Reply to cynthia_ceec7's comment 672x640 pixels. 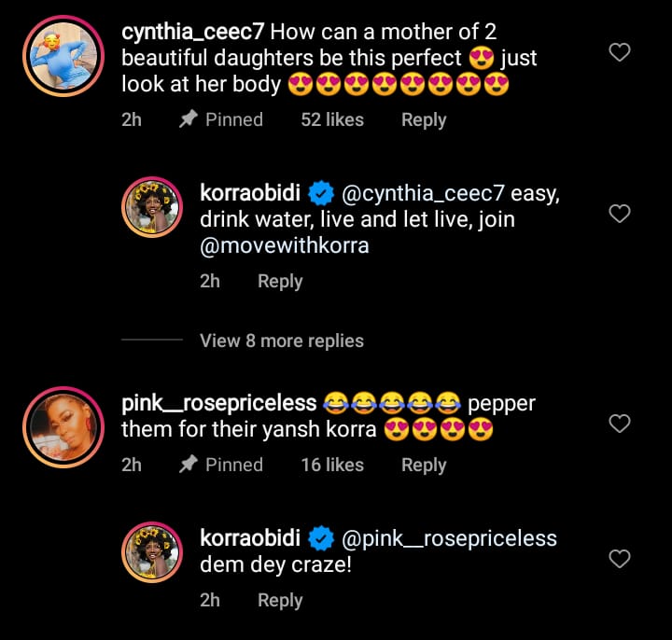pyautogui.click(x=424, y=119)
